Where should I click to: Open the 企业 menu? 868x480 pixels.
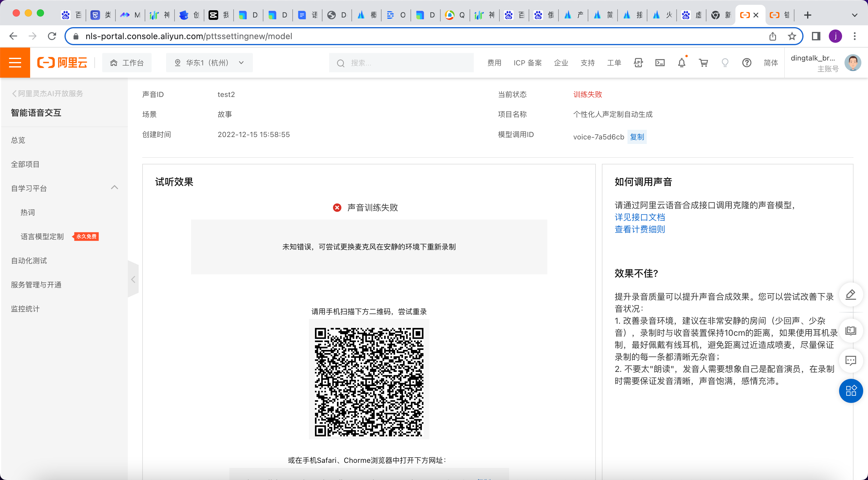pyautogui.click(x=561, y=63)
